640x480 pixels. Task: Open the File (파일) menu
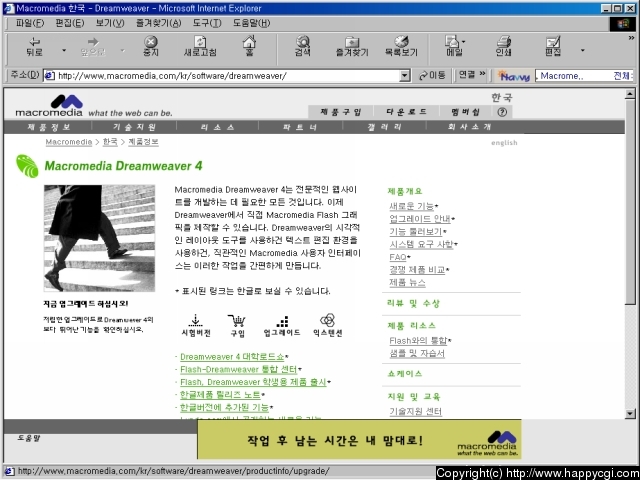(29, 23)
